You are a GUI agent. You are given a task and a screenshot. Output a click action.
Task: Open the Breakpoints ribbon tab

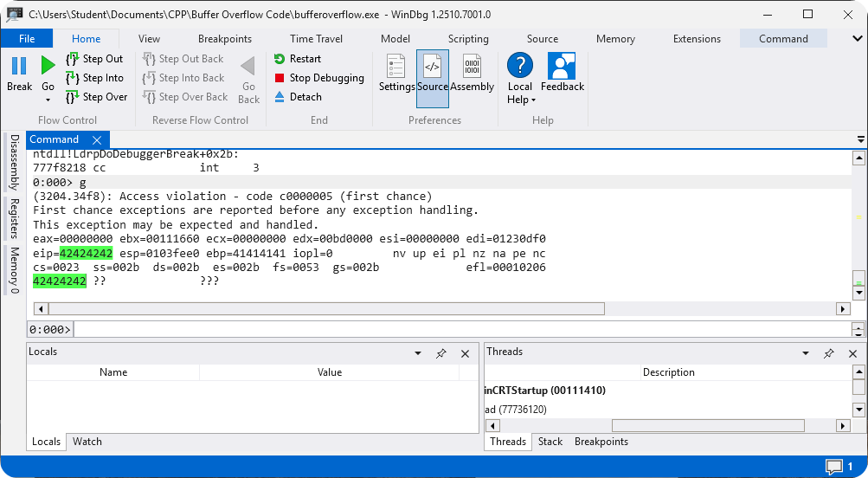(225, 39)
